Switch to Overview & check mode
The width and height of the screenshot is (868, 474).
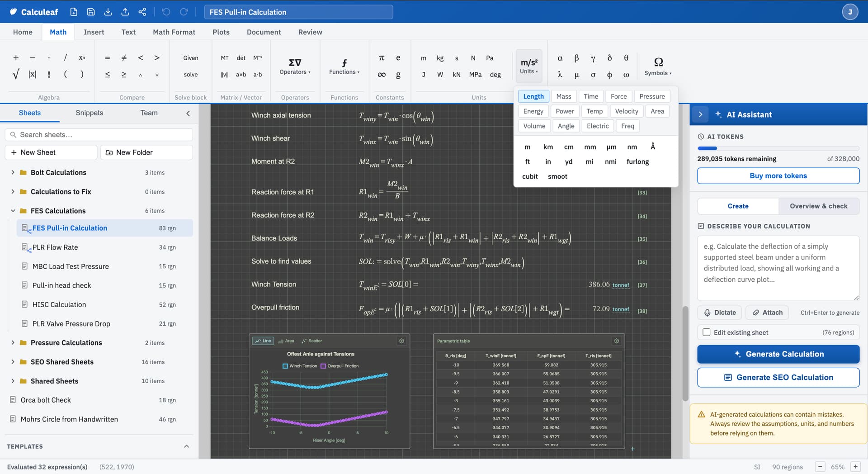click(x=819, y=206)
